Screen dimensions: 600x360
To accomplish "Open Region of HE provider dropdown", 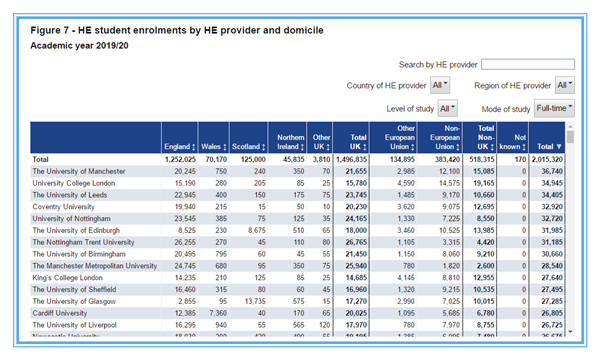I will coord(565,85).
